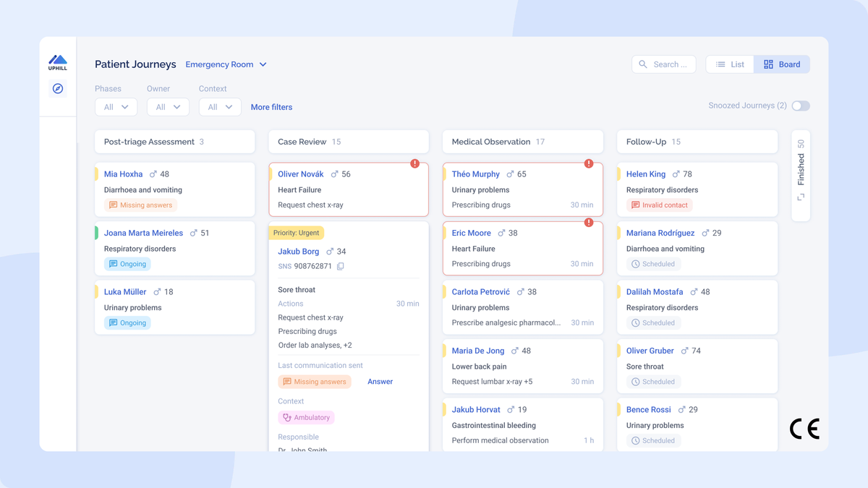This screenshot has height=488, width=868.
Task: Click Scheduled tag on Oliver Gruber card
Action: (653, 382)
